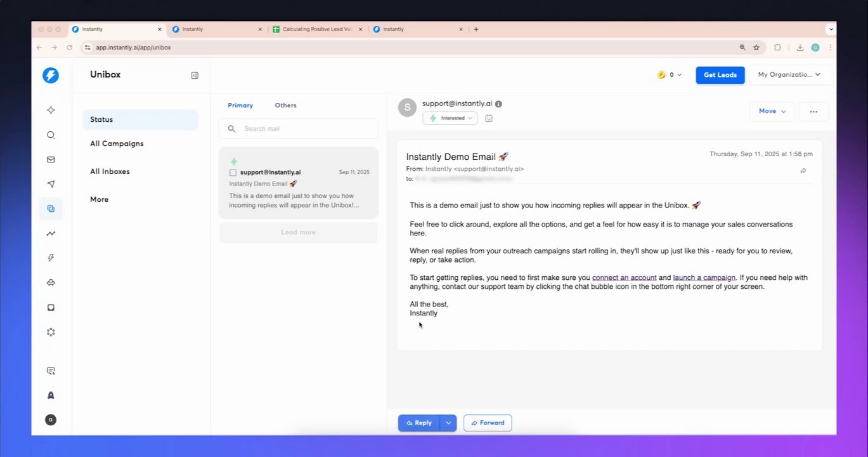Open the inbox tray icon in left sidebar
Image resolution: width=868 pixels, height=457 pixels.
[51, 307]
